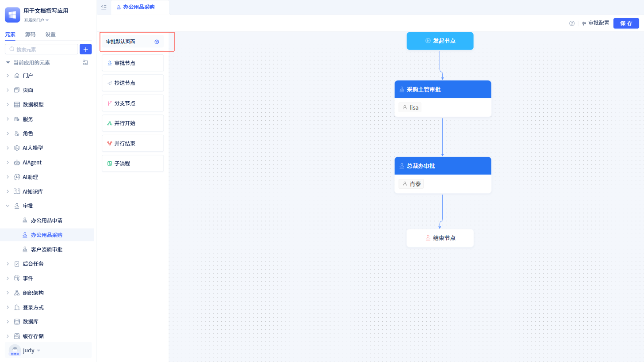Click in the 搜索元素 search field
Screen dimensions: 644x362
pos(41,49)
